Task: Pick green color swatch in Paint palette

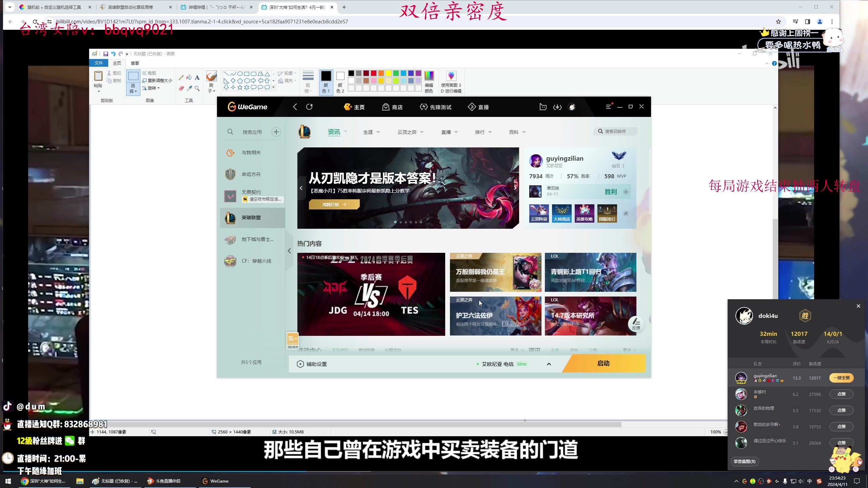Action: click(x=396, y=73)
